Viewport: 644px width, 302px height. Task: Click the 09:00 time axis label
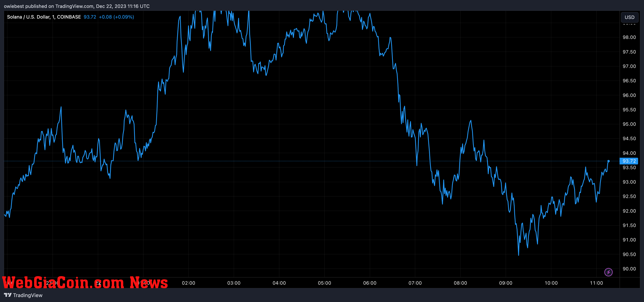click(x=506, y=283)
